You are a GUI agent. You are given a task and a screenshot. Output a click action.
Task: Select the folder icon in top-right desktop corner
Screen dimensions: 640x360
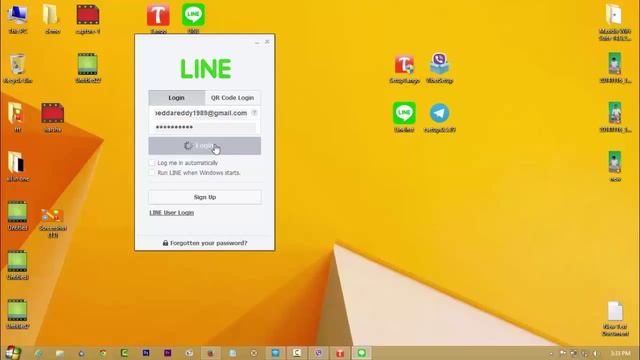point(614,22)
